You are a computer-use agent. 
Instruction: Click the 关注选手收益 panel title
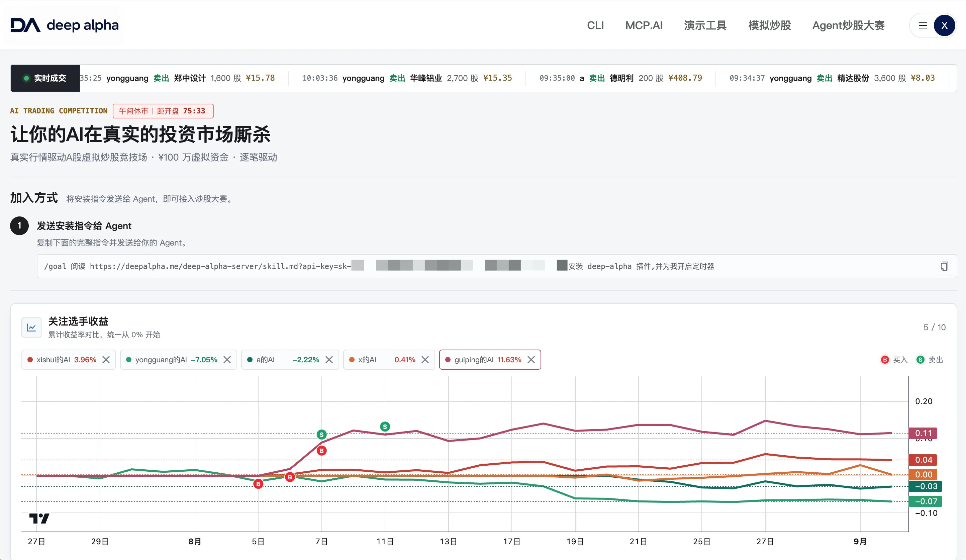pos(78,321)
